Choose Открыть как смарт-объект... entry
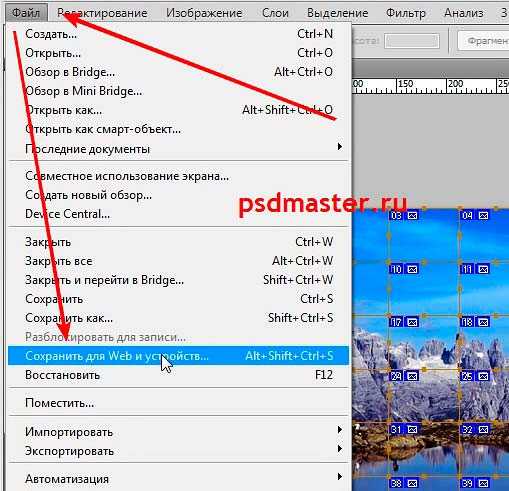Screen dimensions: 509x491 178,129
